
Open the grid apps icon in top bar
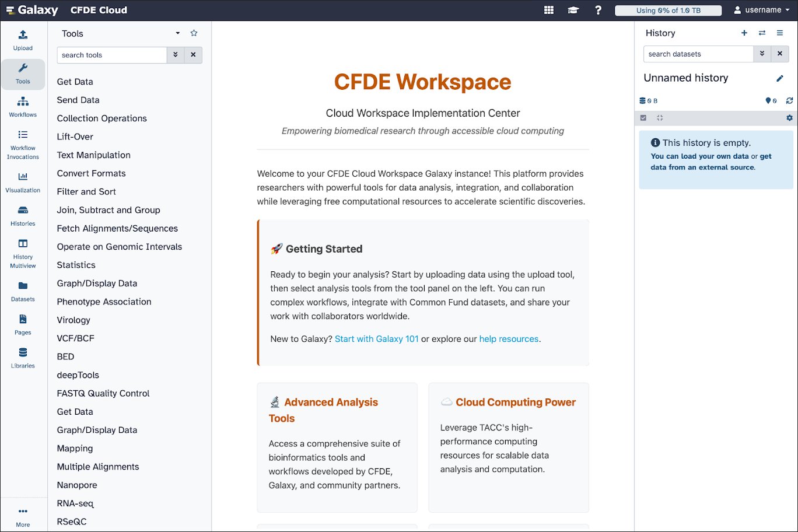(548, 10)
